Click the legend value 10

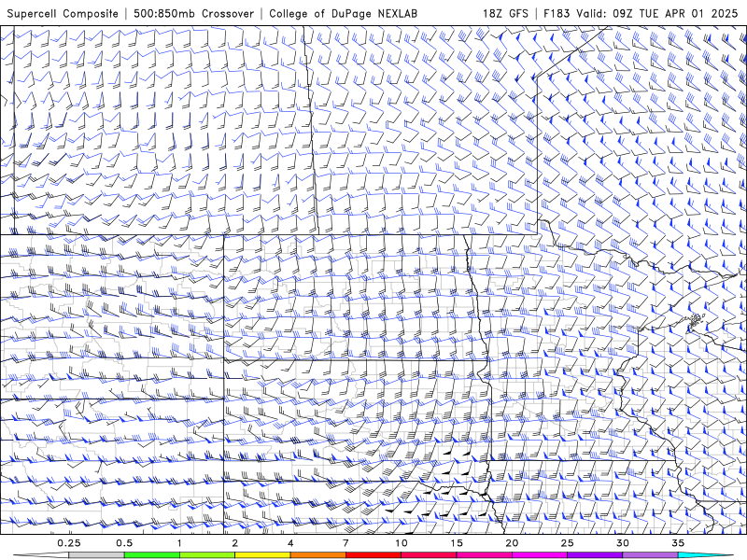(402, 543)
